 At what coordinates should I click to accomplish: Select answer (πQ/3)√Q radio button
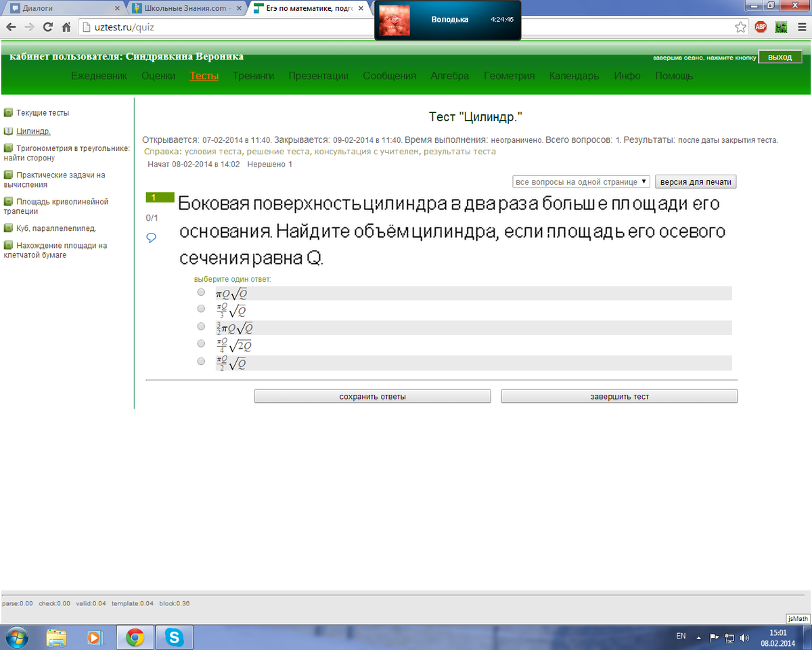click(x=201, y=309)
